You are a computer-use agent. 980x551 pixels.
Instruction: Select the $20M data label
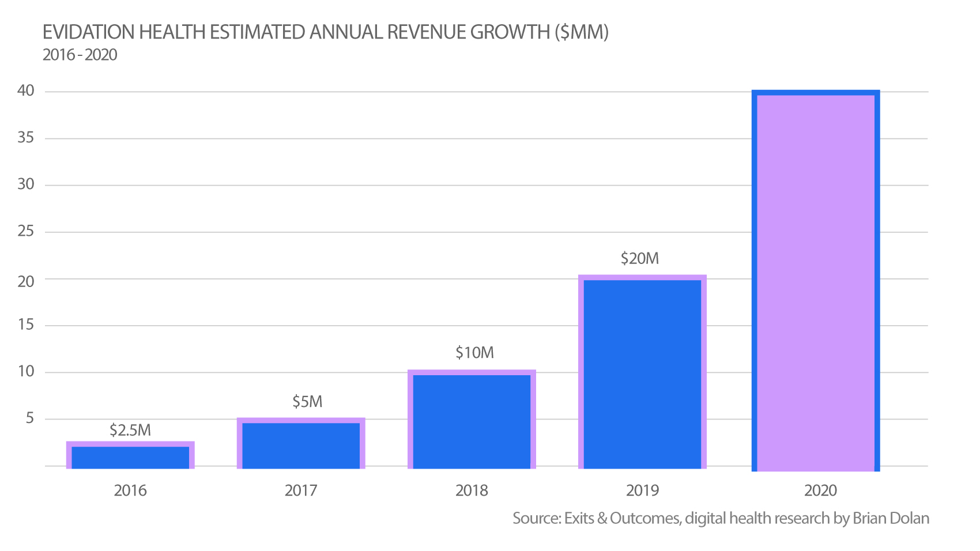pos(639,258)
